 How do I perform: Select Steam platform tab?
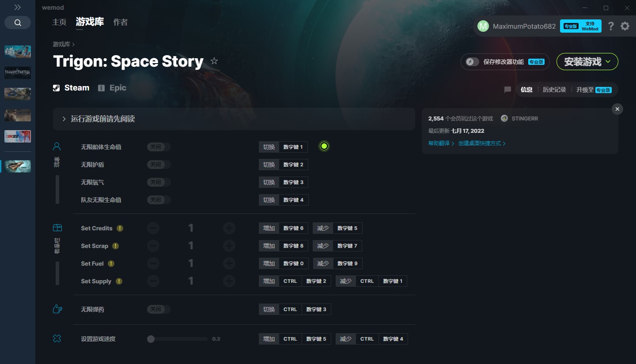coord(71,88)
